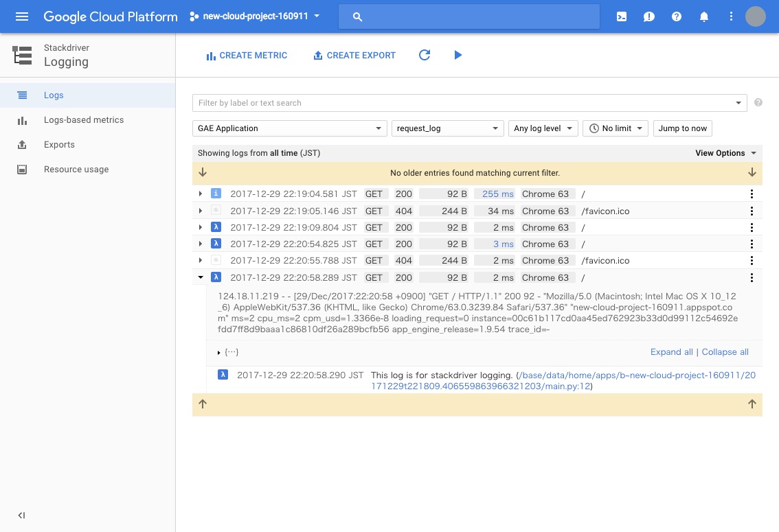Collapse the 22:20:58.289 log entry

200,277
